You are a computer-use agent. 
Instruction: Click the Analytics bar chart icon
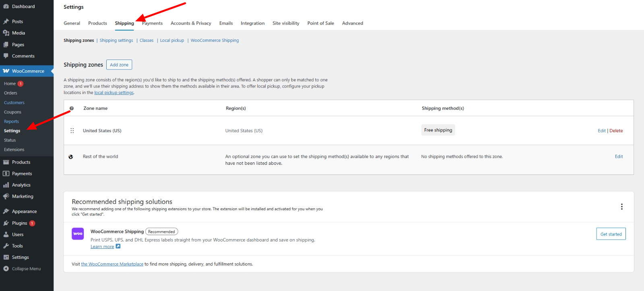point(6,185)
